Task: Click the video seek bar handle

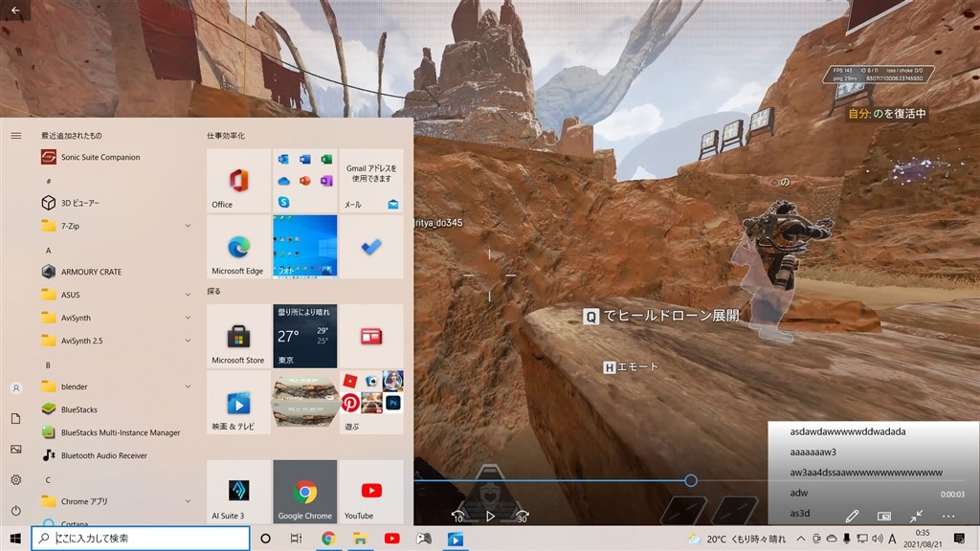Action: [691, 480]
